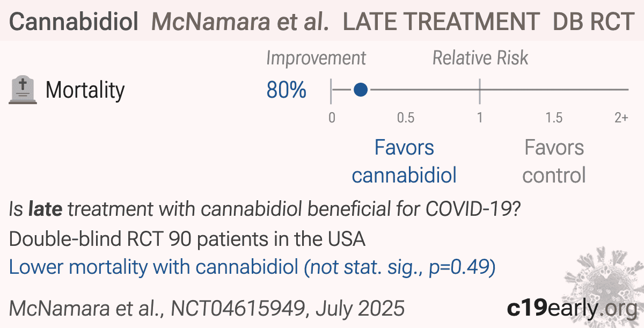This screenshot has height=328, width=644.
Task: Click the tombstone mortality icon
Action: click(23, 90)
